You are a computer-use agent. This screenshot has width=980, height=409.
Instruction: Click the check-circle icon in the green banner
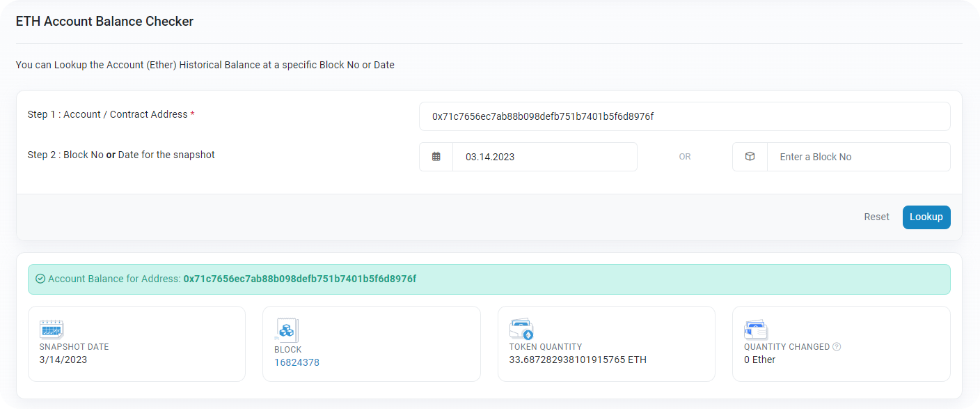coord(40,279)
